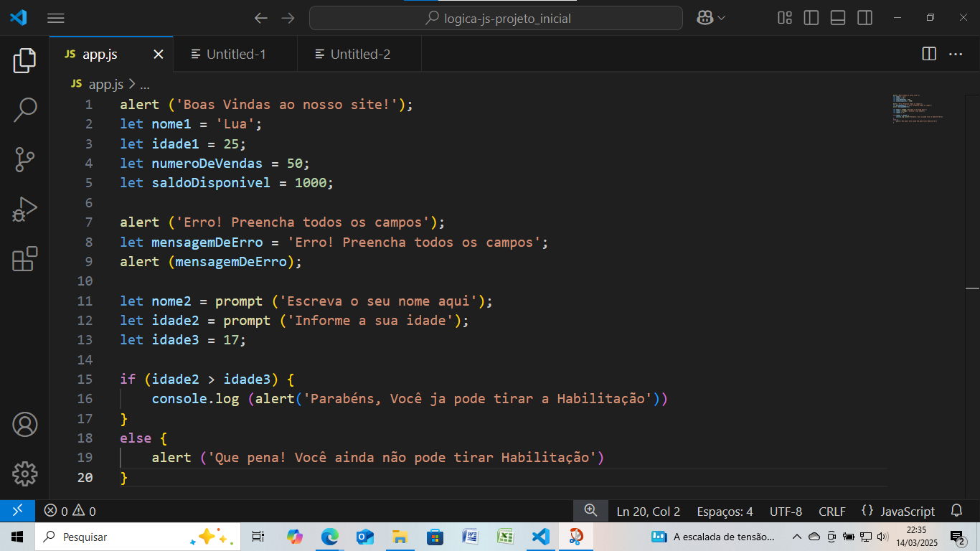This screenshot has width=980, height=551.
Task: Expand the Copilot dropdown chevron
Action: pos(720,18)
